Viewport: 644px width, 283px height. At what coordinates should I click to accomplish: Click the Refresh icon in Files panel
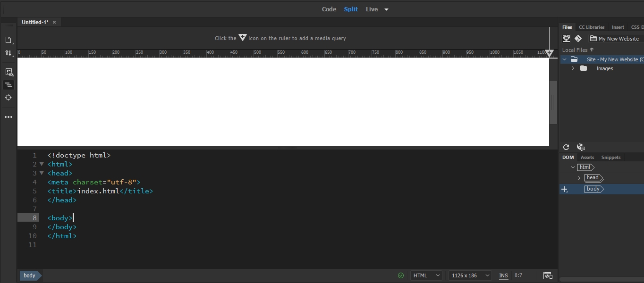tap(566, 147)
